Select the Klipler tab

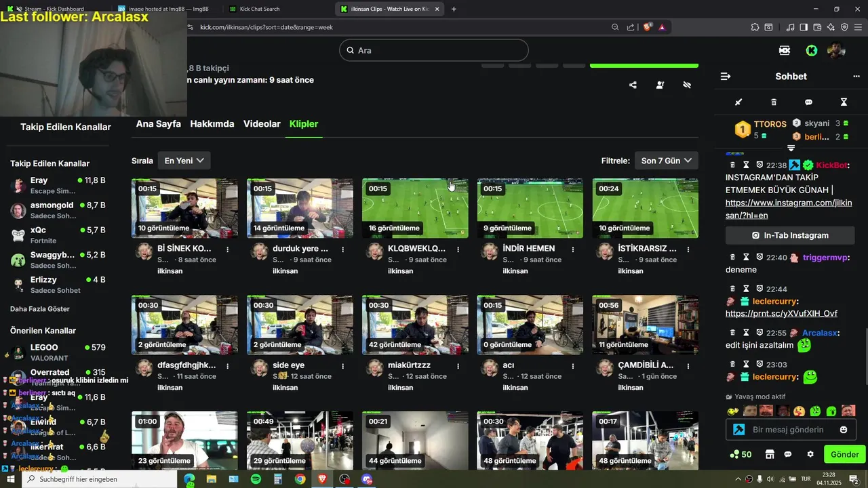tap(304, 124)
